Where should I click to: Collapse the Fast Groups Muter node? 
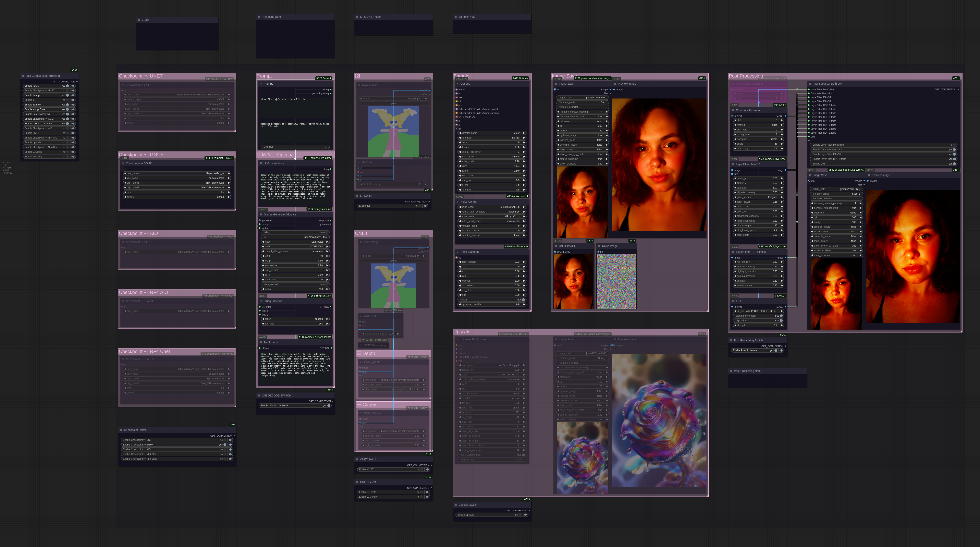pos(22,76)
